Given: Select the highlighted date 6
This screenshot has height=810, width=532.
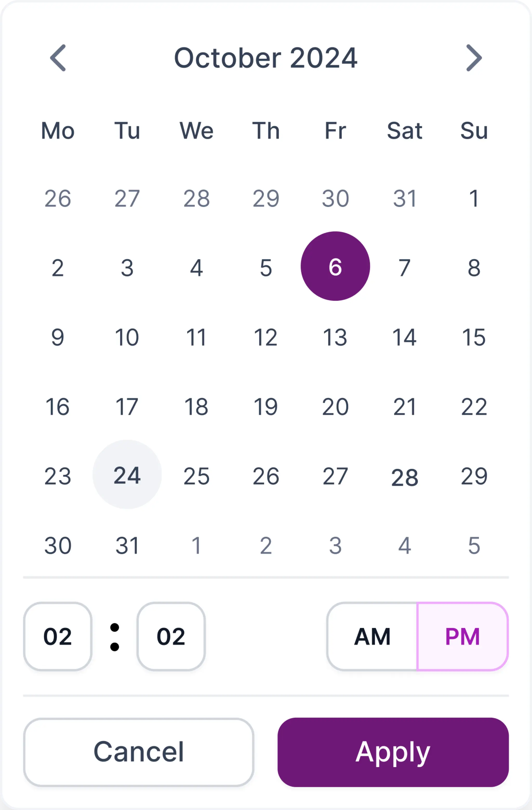Looking at the screenshot, I should [x=335, y=266].
